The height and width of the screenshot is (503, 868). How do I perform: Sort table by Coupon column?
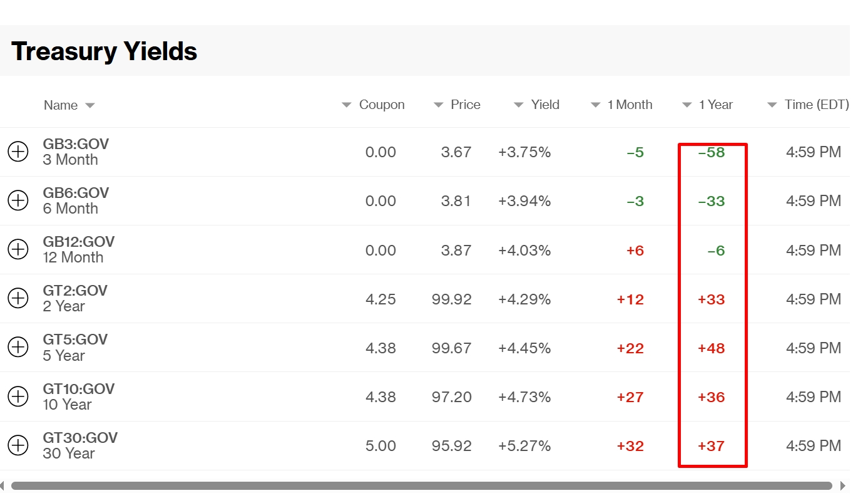pos(373,105)
